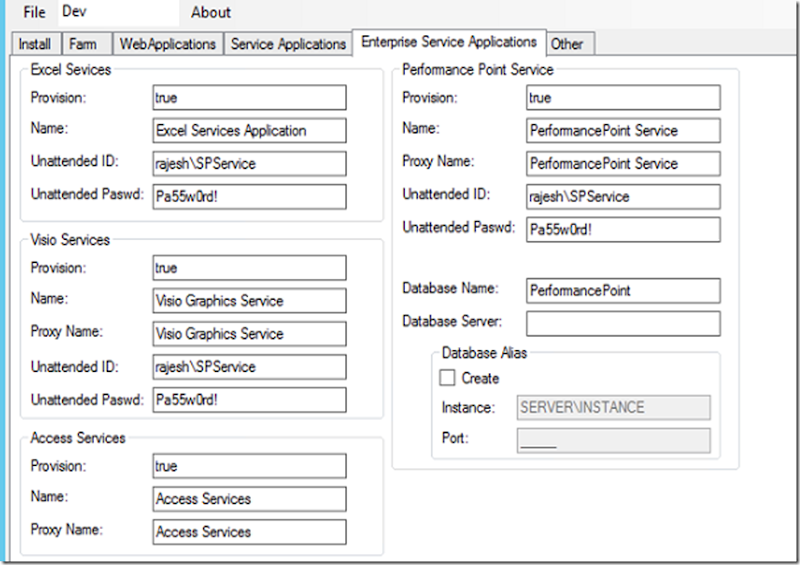Open the Other tab

pos(567,44)
